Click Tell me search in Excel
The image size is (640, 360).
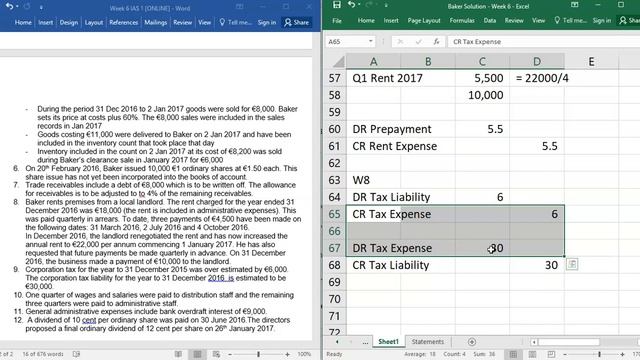(x=570, y=20)
